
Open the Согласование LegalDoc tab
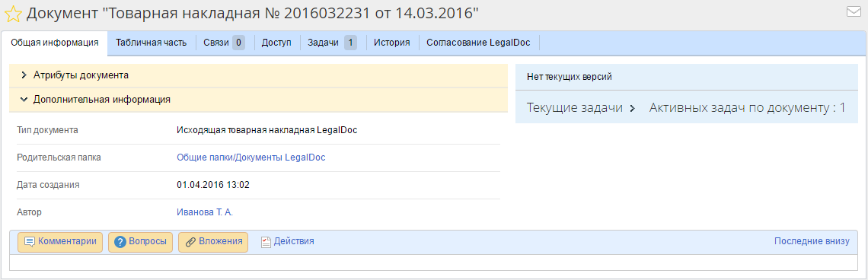478,43
